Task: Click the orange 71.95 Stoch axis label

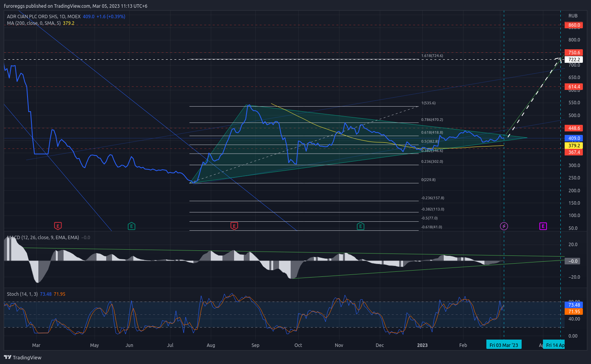Action: click(x=574, y=312)
